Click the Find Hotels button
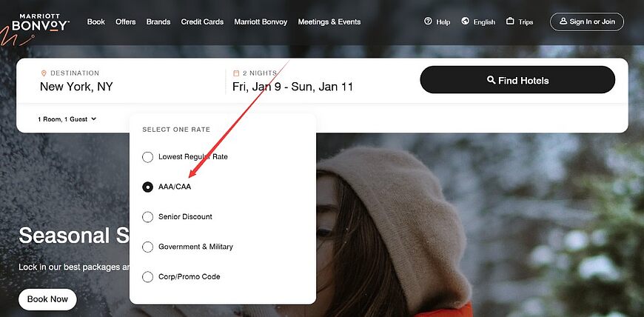This screenshot has width=644, height=317. (x=517, y=80)
